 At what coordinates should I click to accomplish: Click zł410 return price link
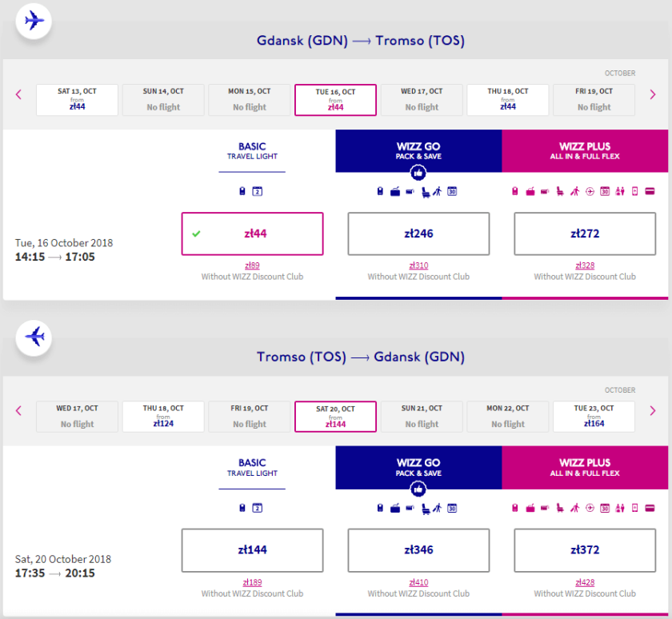418,582
